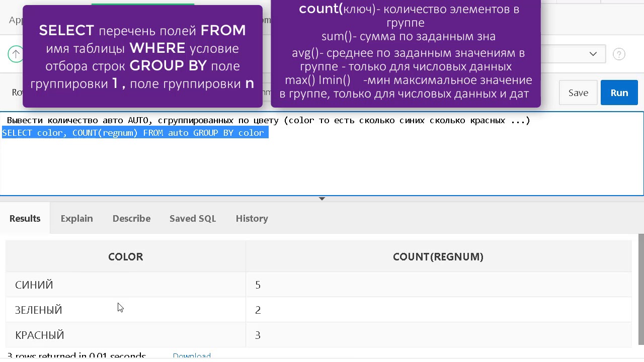
Task: Open the Saved SQL tab
Action: point(193,218)
